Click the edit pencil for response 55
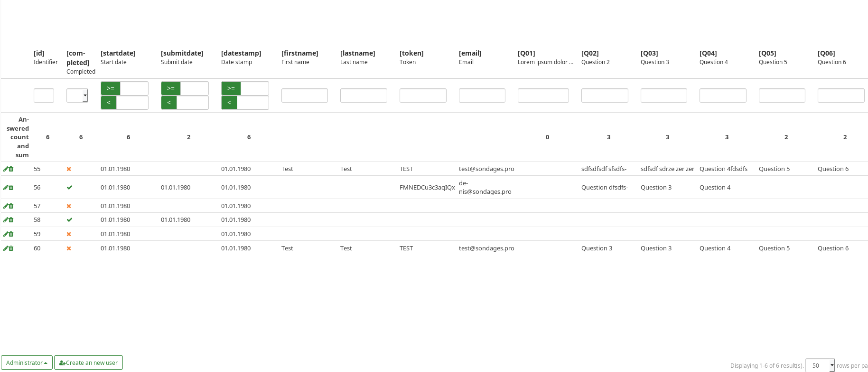Viewport: 868px width, 372px height. click(x=6, y=169)
